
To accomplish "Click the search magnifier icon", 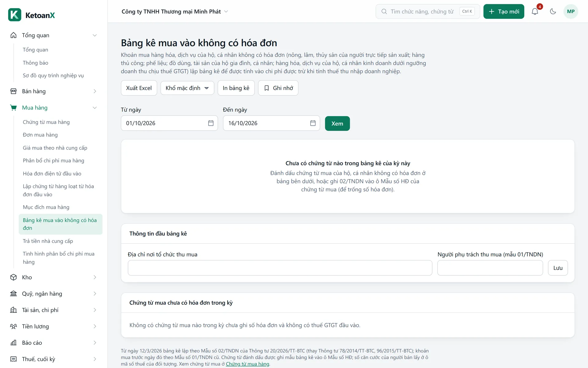I will [x=384, y=11].
